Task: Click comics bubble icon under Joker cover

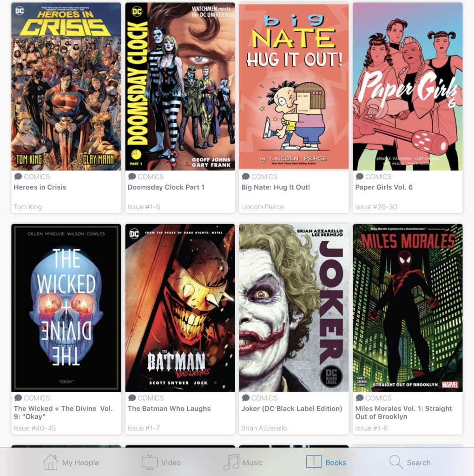Action: pyautogui.click(x=245, y=398)
